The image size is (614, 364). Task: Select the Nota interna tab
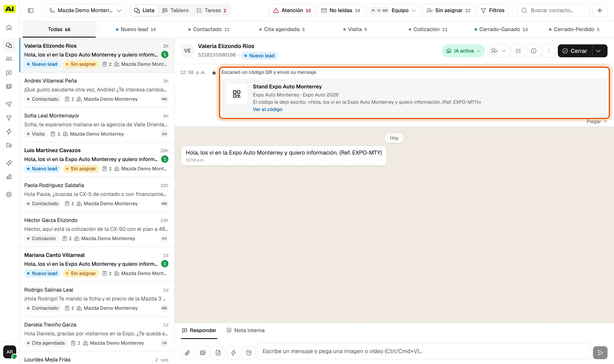pyautogui.click(x=246, y=330)
